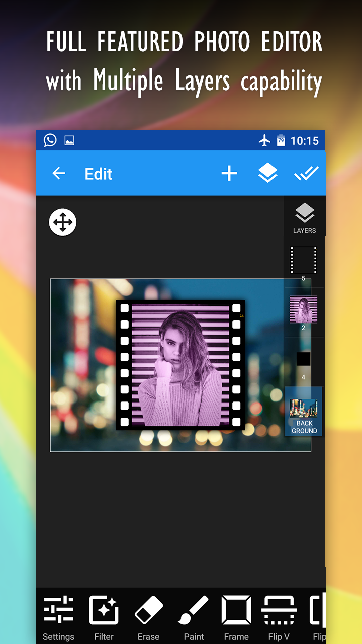Select the BACKGROUND layer thumbnail
Viewport: 362px width, 644px height.
[304, 412]
